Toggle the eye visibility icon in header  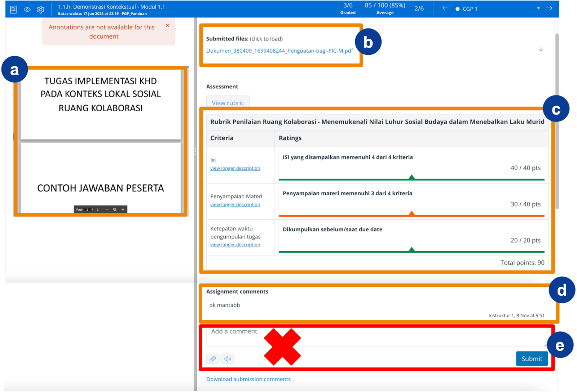[x=27, y=9]
